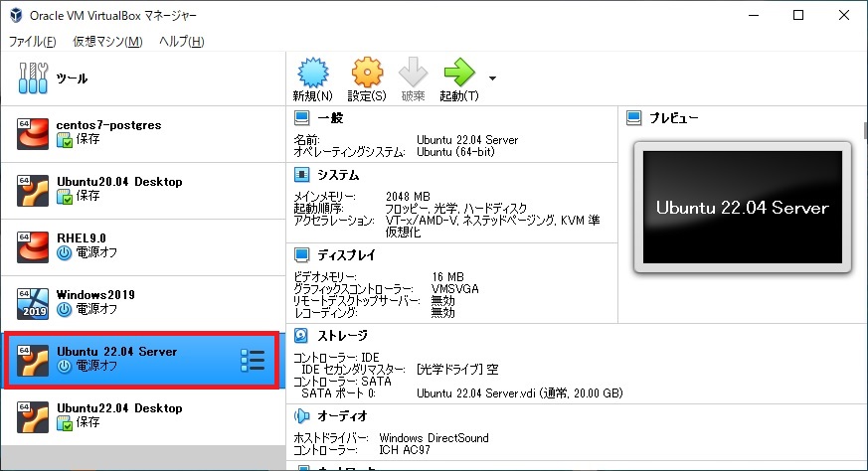Click the System (システム) chip icon
The width and height of the screenshot is (868, 471).
(x=301, y=175)
